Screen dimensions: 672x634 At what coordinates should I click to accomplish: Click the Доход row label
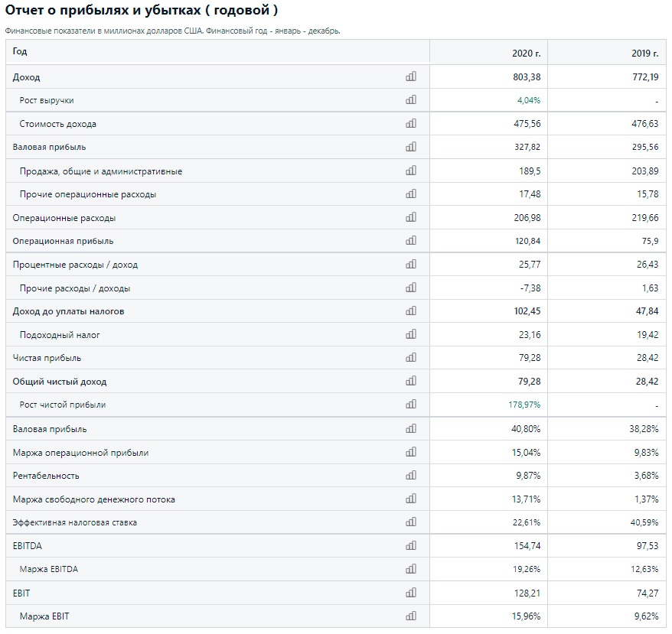point(26,77)
